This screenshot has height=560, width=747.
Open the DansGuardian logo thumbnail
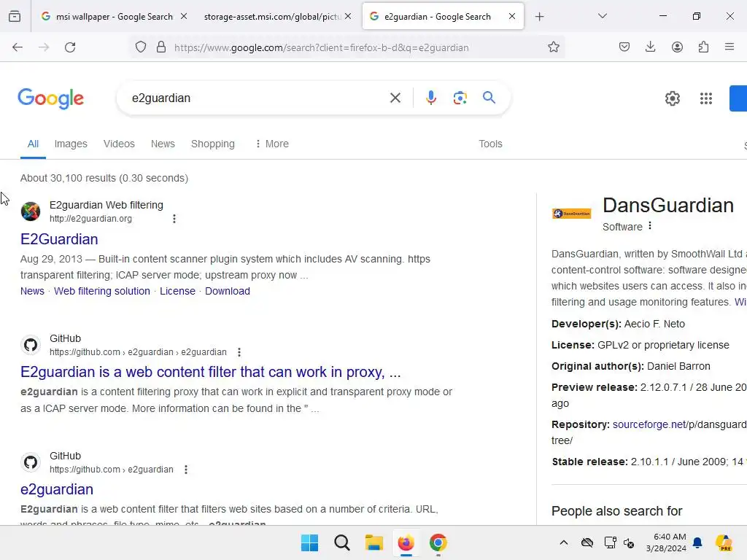coord(572,214)
